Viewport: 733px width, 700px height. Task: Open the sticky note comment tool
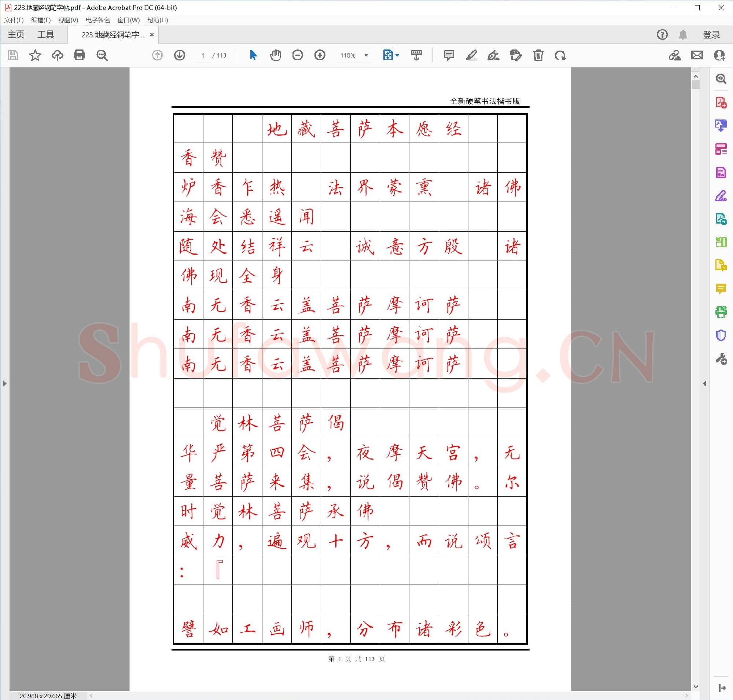coord(449,55)
